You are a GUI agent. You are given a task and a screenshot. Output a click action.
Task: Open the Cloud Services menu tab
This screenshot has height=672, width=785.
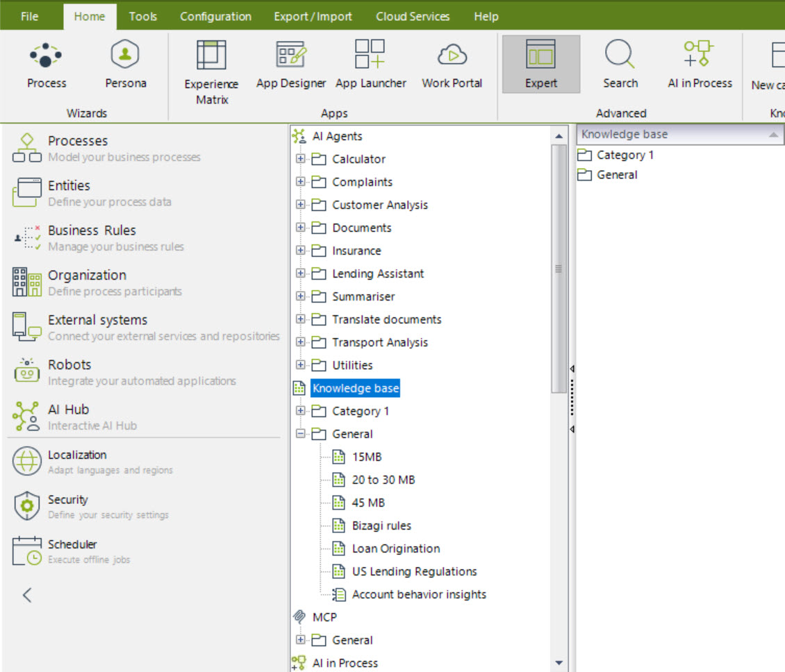click(x=413, y=16)
